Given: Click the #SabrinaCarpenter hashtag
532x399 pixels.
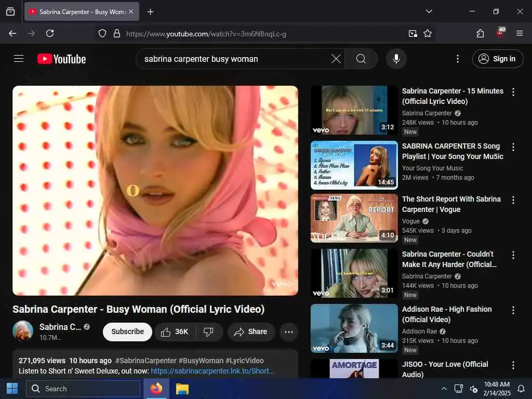Looking at the screenshot, I should [x=146, y=361].
